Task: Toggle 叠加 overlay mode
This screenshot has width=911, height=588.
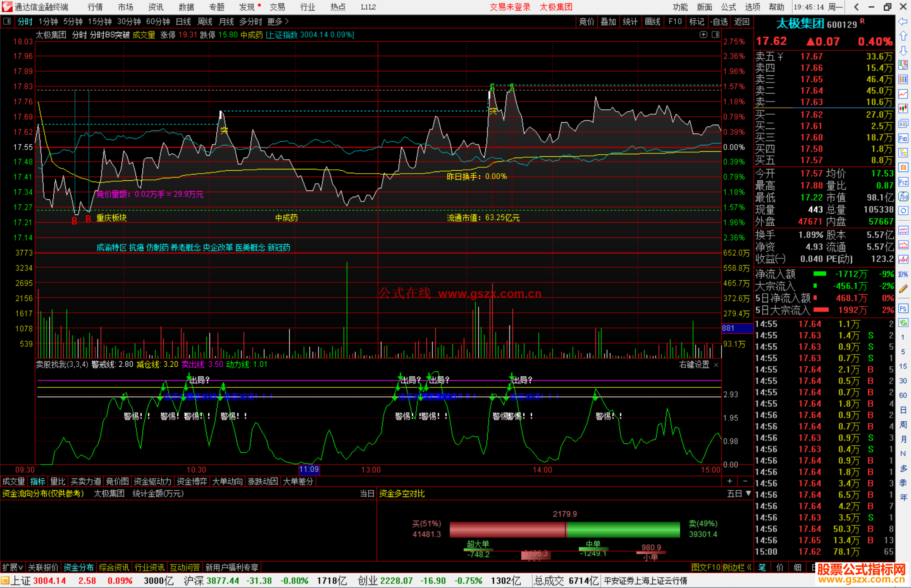Action: [x=608, y=21]
